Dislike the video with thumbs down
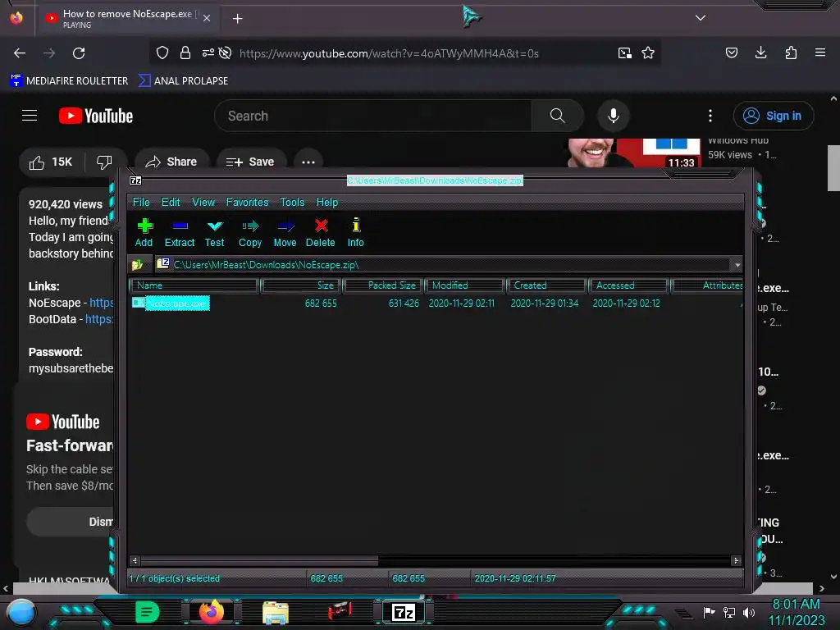This screenshot has height=630, width=840. [x=104, y=162]
